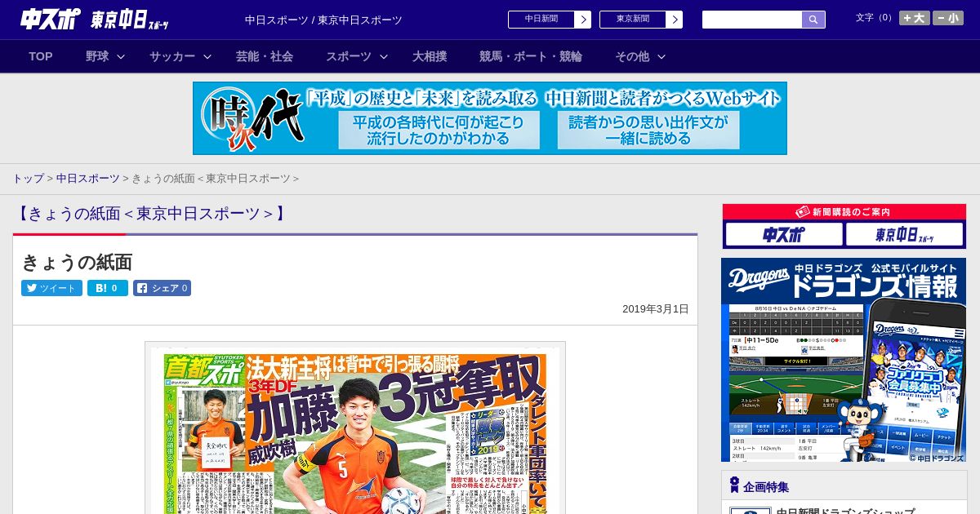Go to the TOP menu item
The height and width of the screenshot is (514, 980).
point(41,56)
